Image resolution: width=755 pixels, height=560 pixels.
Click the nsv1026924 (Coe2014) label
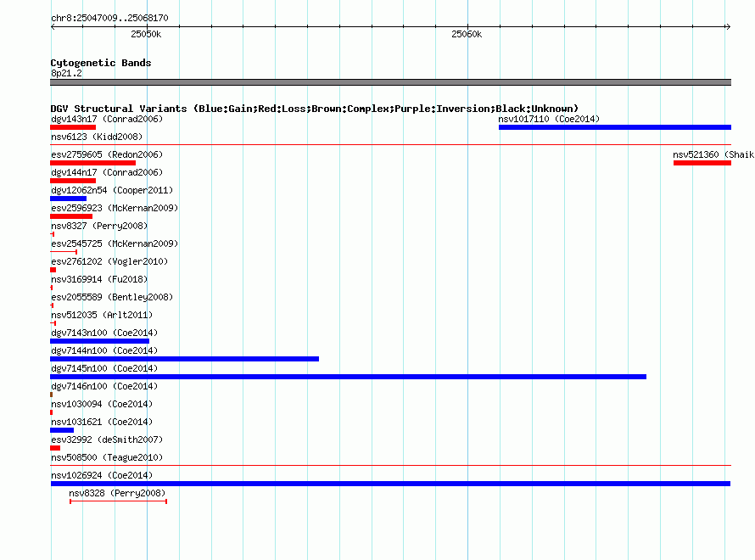point(102,475)
